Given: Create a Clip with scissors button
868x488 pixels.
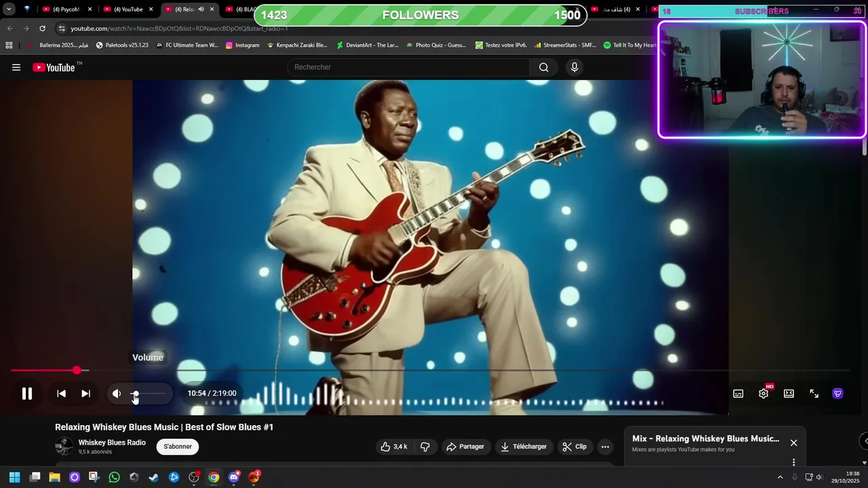Looking at the screenshot, I should click(x=574, y=447).
